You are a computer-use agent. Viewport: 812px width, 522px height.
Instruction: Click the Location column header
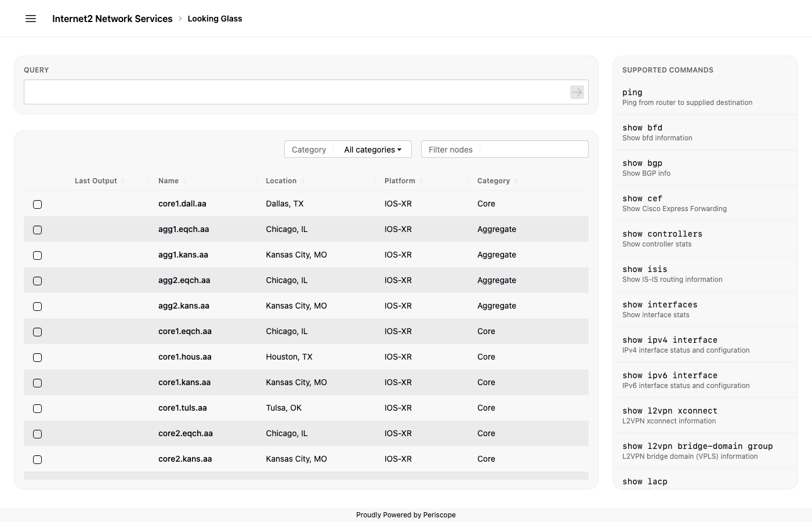281,181
